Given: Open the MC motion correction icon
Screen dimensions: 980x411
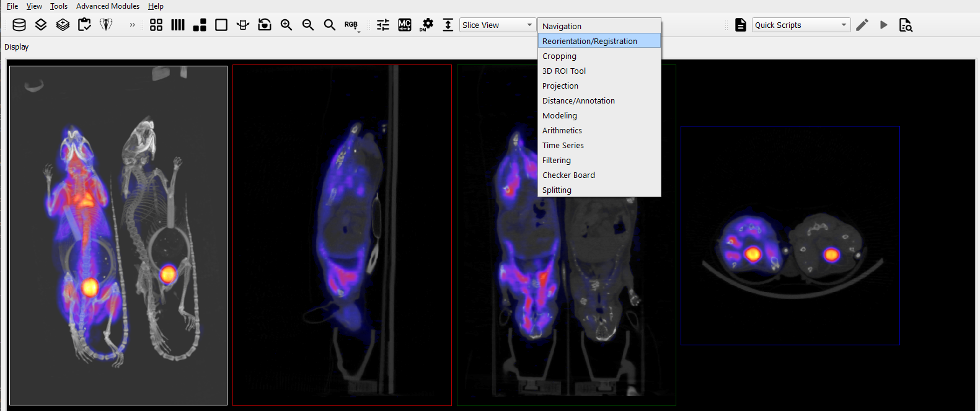Looking at the screenshot, I should (x=405, y=25).
